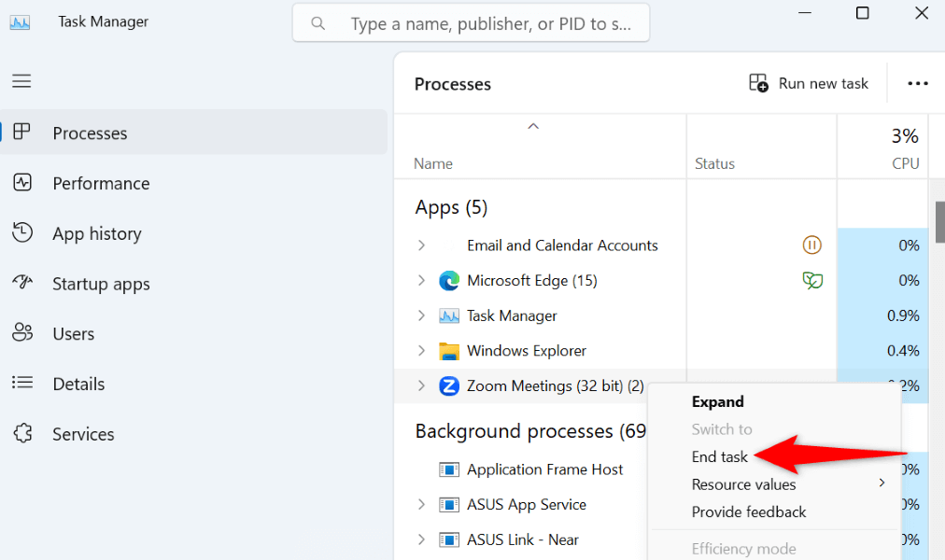Open Startup apps from sidebar
The width and height of the screenshot is (945, 560).
(x=101, y=284)
